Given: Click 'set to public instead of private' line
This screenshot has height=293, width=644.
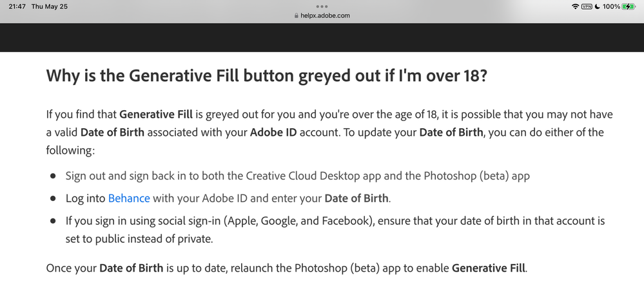Looking at the screenshot, I should pos(139,238).
